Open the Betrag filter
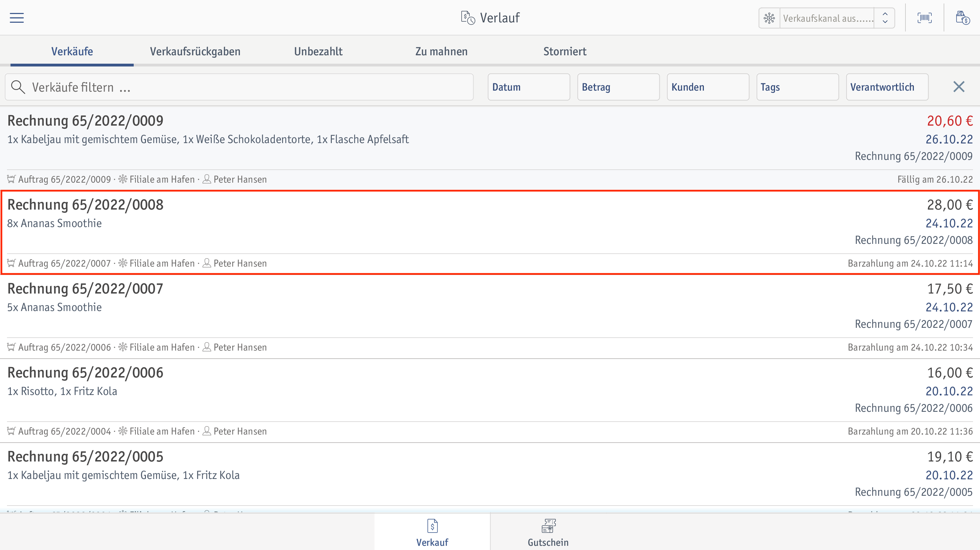Screen dimensions: 980x550 pos(618,87)
